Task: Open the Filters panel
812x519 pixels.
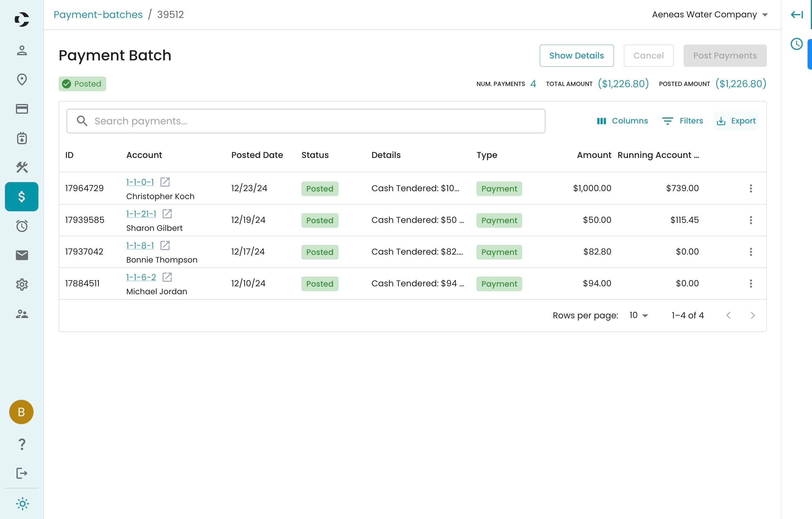Action: pos(682,121)
